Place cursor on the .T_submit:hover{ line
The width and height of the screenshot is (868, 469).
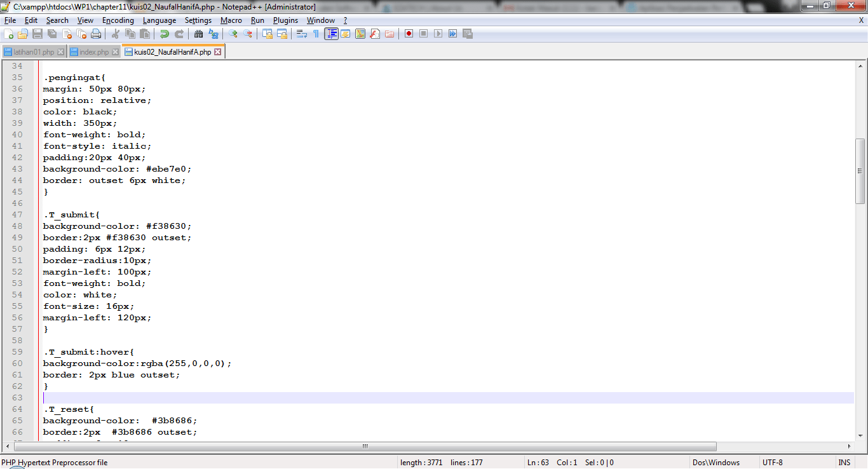[88, 352]
